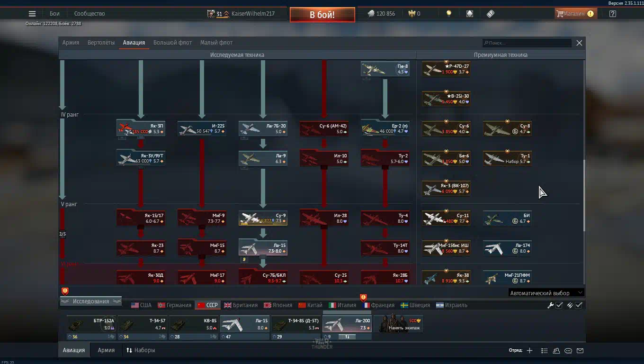
Task: Select premium МиГ-21ПФМ card
Action: [507, 278]
